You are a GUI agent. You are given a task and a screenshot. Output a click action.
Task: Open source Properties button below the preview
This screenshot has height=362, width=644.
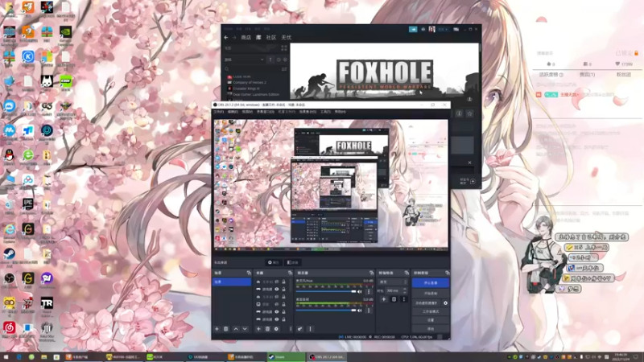pos(273,262)
